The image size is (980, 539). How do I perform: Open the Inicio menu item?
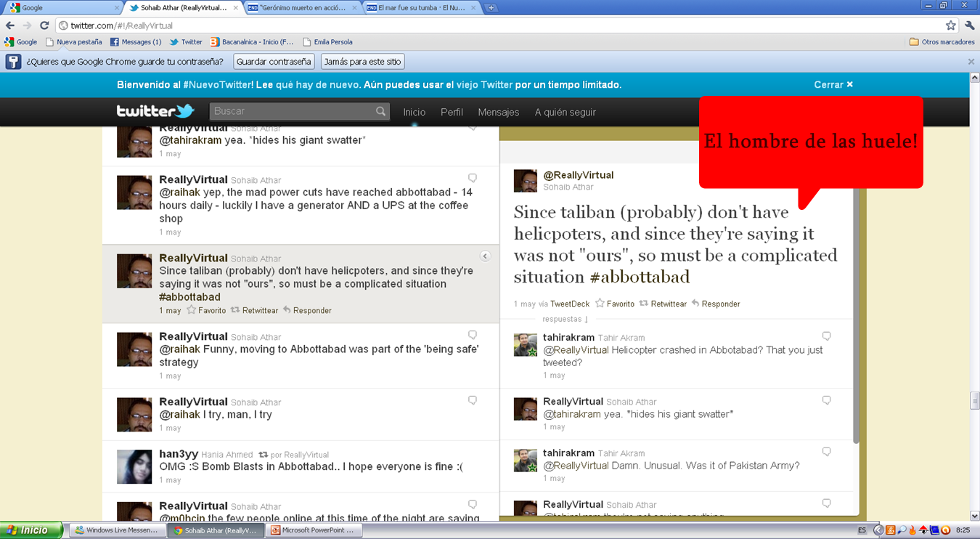pyautogui.click(x=415, y=112)
